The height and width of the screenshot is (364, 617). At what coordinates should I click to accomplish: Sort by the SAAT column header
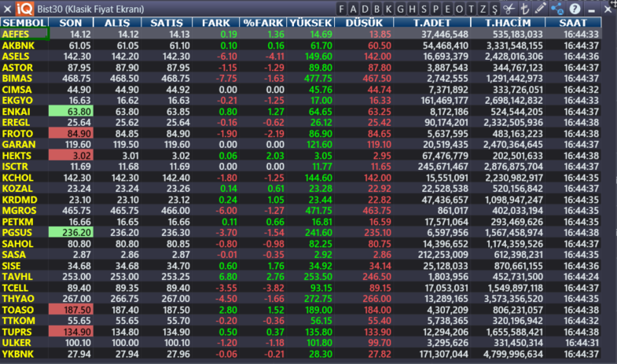pos(573,23)
